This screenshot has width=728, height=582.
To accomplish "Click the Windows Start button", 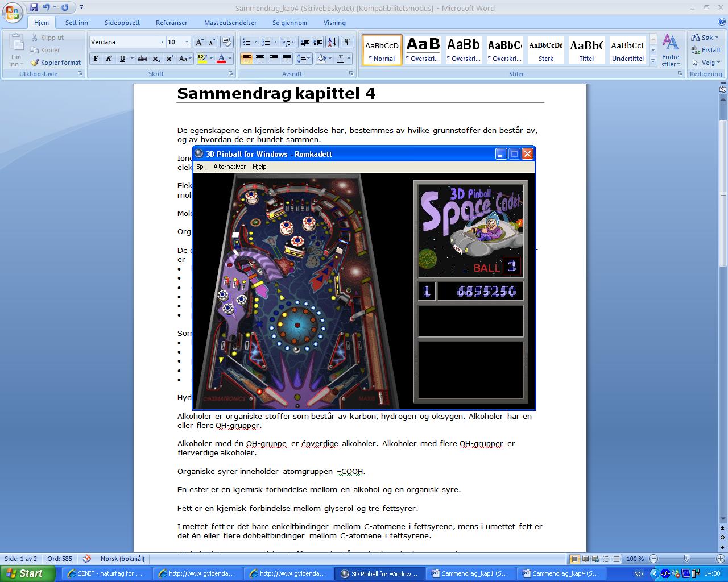I will (x=27, y=573).
